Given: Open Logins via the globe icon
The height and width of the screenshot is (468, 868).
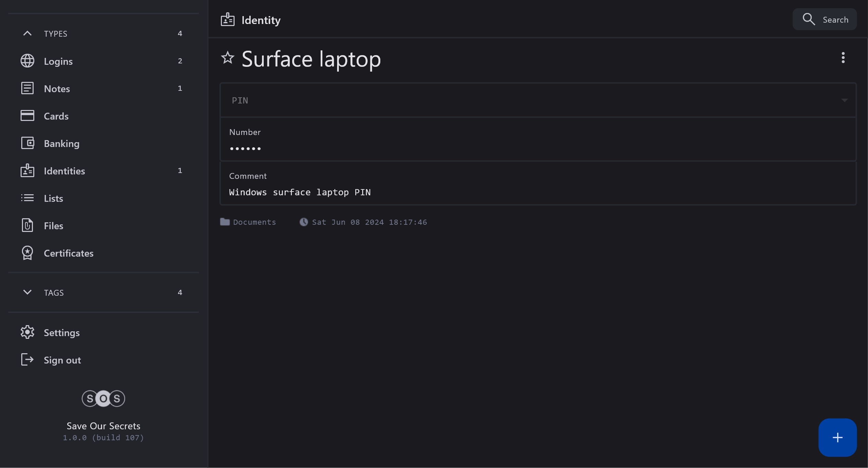Looking at the screenshot, I should click(27, 61).
